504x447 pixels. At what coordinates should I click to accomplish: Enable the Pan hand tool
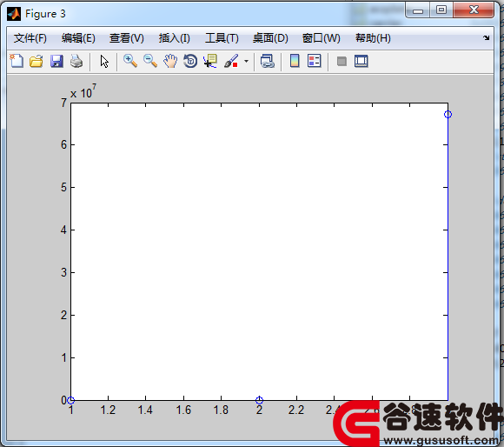[x=170, y=61]
